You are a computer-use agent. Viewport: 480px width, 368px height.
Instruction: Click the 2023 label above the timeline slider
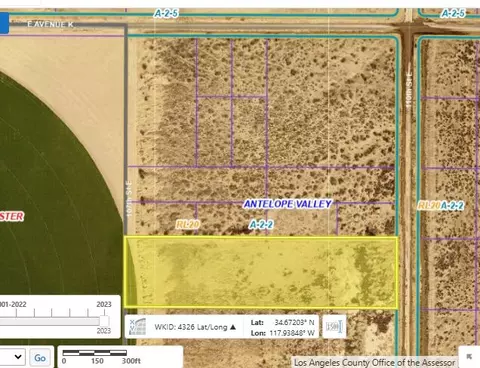click(104, 304)
